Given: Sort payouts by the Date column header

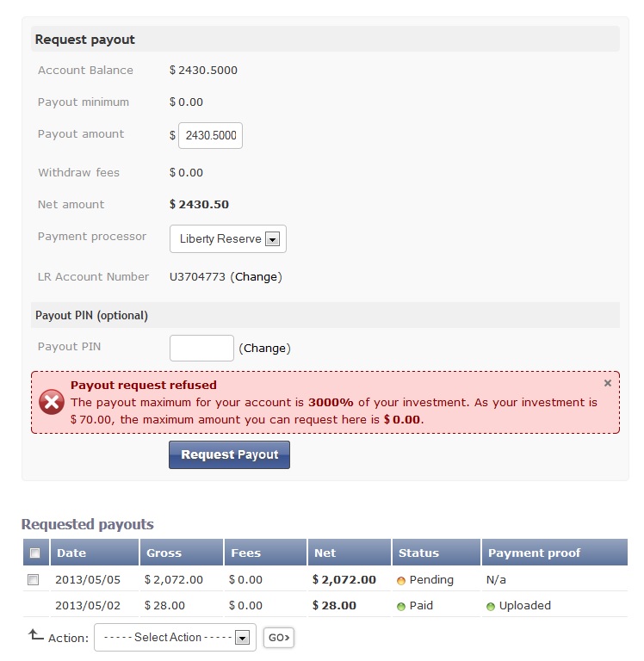Looking at the screenshot, I should click(x=71, y=553).
